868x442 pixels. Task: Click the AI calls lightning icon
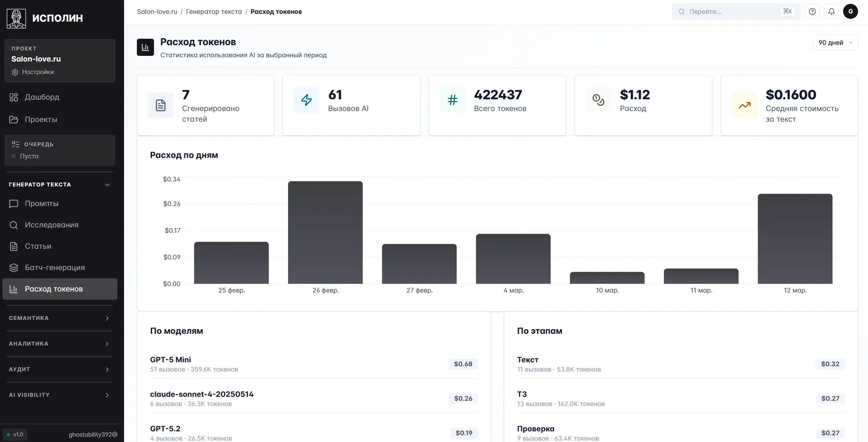coord(307,100)
